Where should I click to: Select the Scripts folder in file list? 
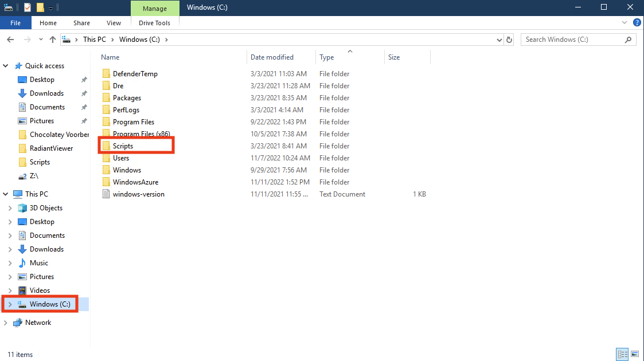123,146
